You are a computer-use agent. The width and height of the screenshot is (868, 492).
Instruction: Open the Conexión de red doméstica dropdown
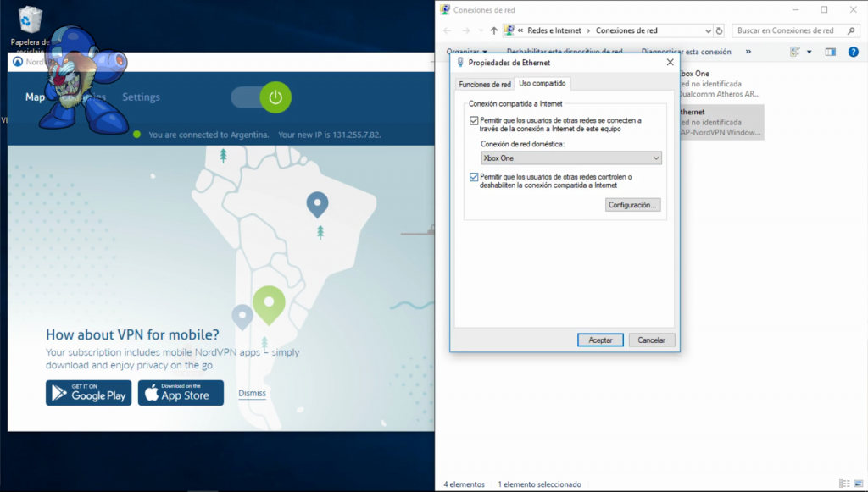pos(570,158)
